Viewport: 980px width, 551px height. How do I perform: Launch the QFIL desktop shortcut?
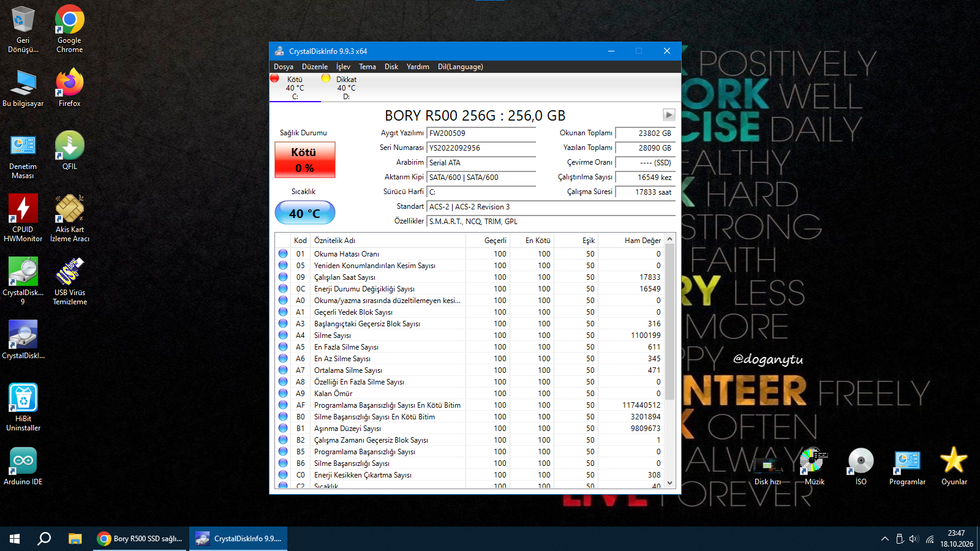[x=69, y=151]
